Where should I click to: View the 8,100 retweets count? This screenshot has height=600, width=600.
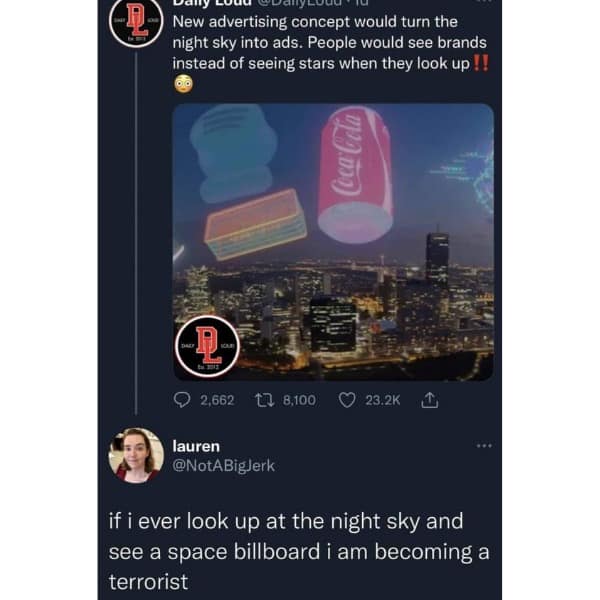(x=299, y=400)
